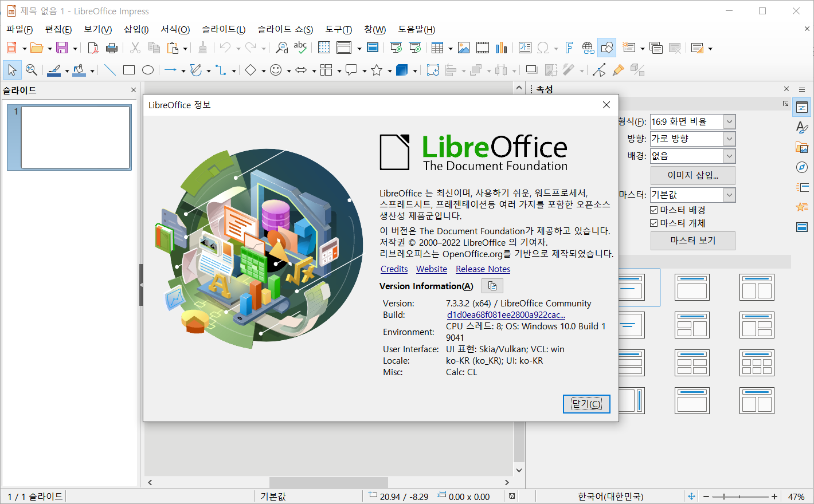Insert Fontwork text icon
The height and width of the screenshot is (504, 814).
tap(569, 48)
